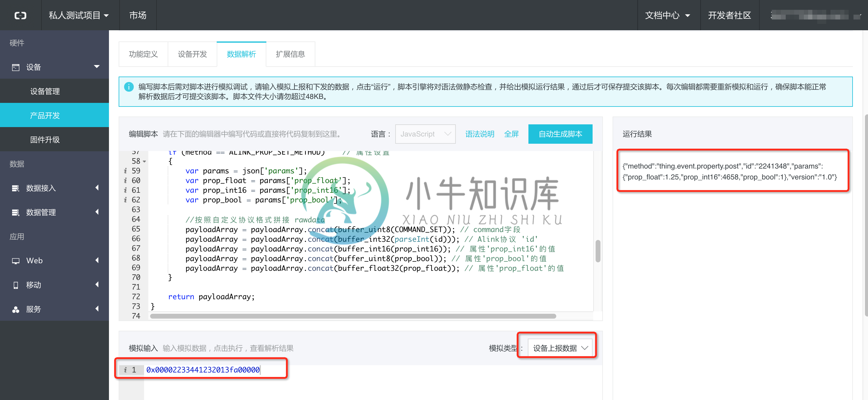The image size is (868, 400).
Task: Click the info marker on line 62
Action: 125,200
